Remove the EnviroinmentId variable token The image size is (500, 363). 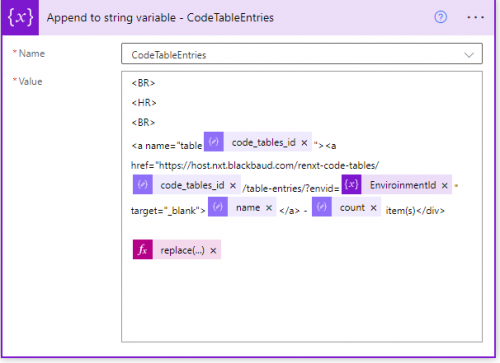coord(444,186)
